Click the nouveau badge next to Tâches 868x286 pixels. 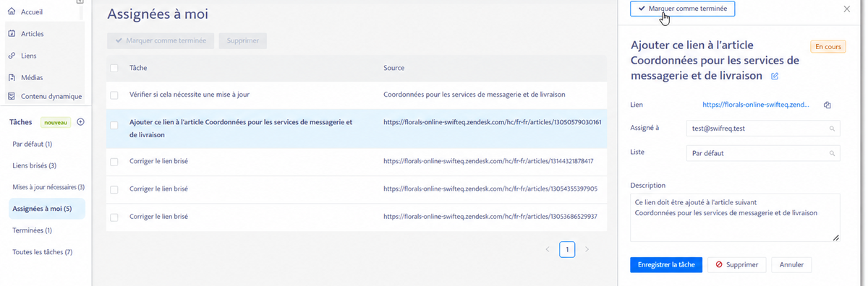click(55, 122)
